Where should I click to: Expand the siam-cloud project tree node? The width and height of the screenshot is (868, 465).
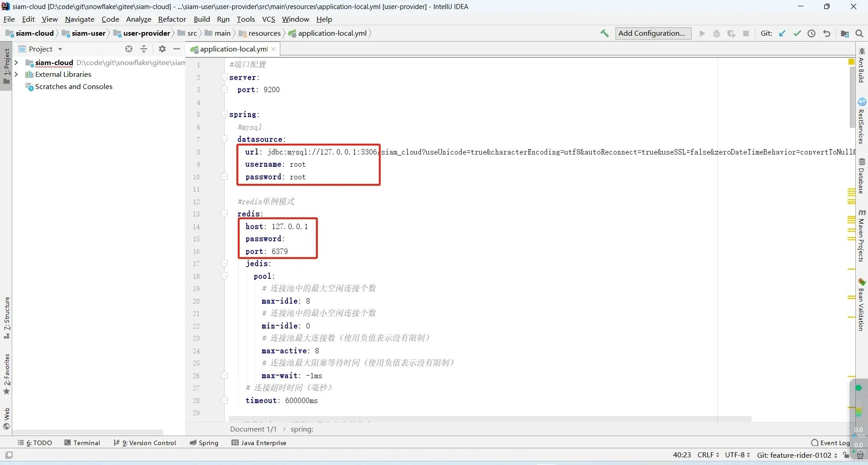point(16,63)
